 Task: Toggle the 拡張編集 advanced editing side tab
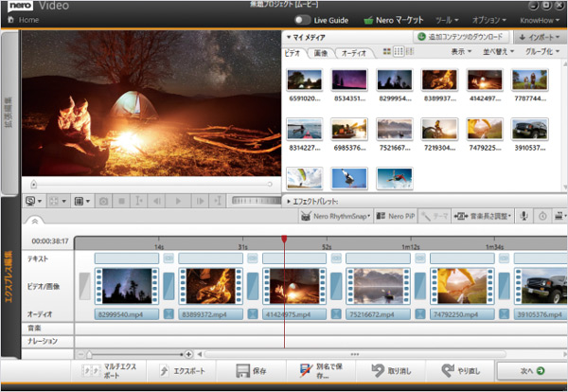(x=9, y=115)
